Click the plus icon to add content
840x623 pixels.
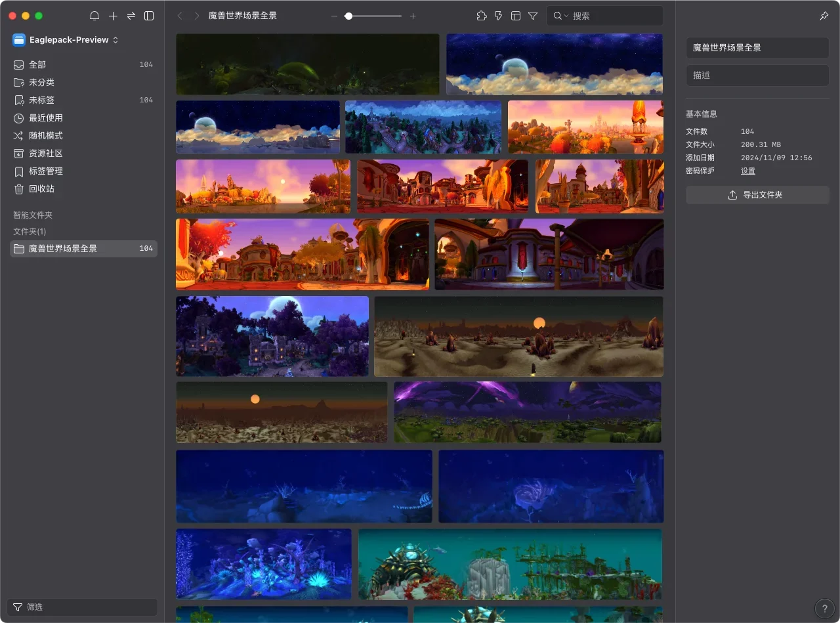(x=113, y=16)
